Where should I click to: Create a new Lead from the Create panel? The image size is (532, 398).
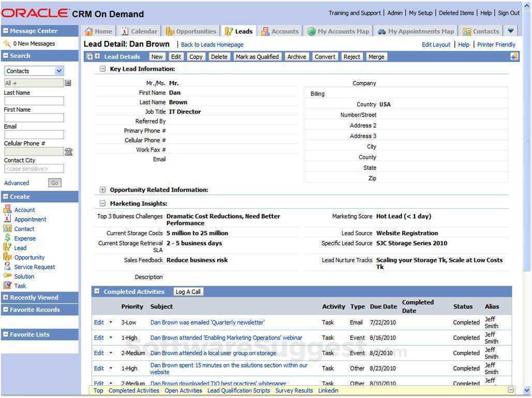click(x=19, y=248)
